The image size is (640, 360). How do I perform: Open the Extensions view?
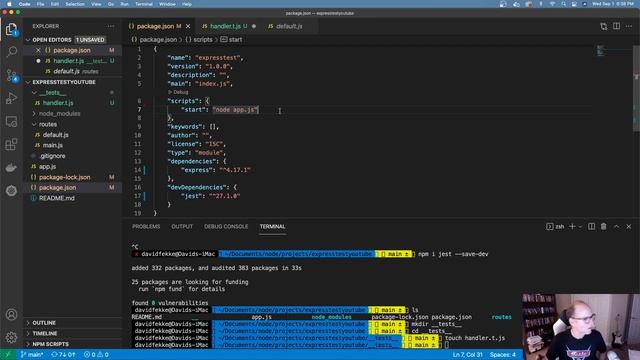pos(11,144)
